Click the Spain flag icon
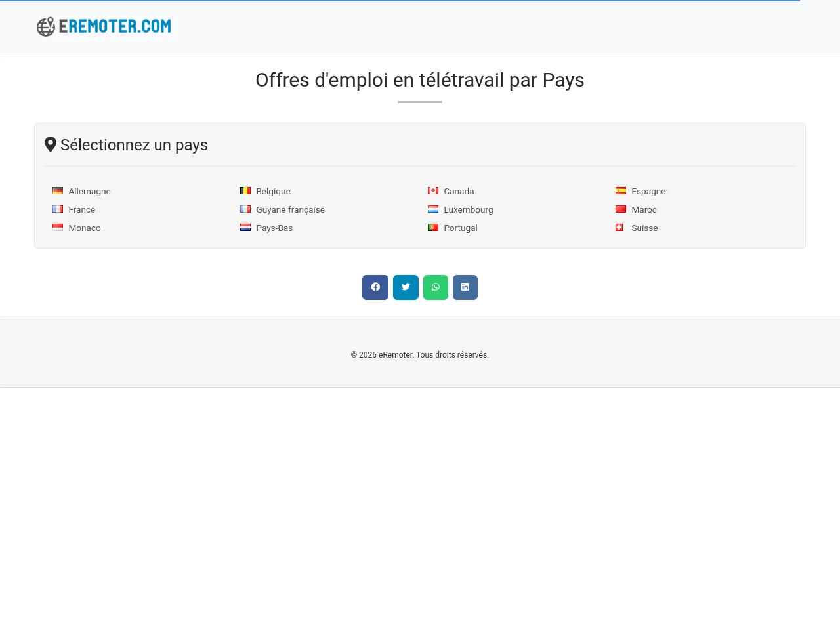 tap(621, 191)
